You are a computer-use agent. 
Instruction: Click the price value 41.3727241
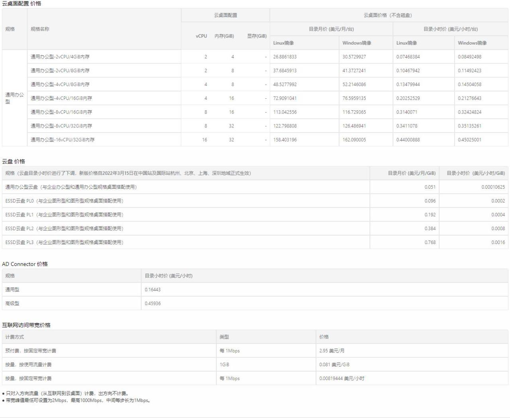(x=354, y=71)
